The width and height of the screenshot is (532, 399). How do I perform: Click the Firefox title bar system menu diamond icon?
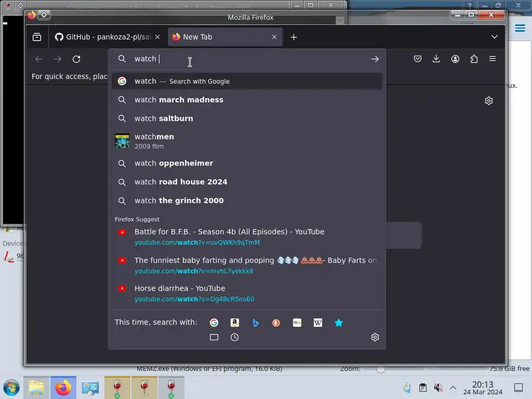click(44, 15)
